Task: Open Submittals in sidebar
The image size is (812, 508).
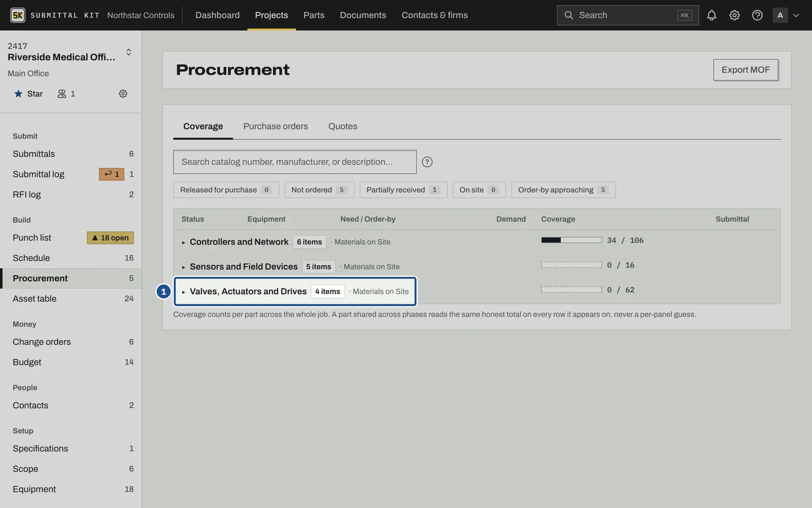Action: coord(71,154)
